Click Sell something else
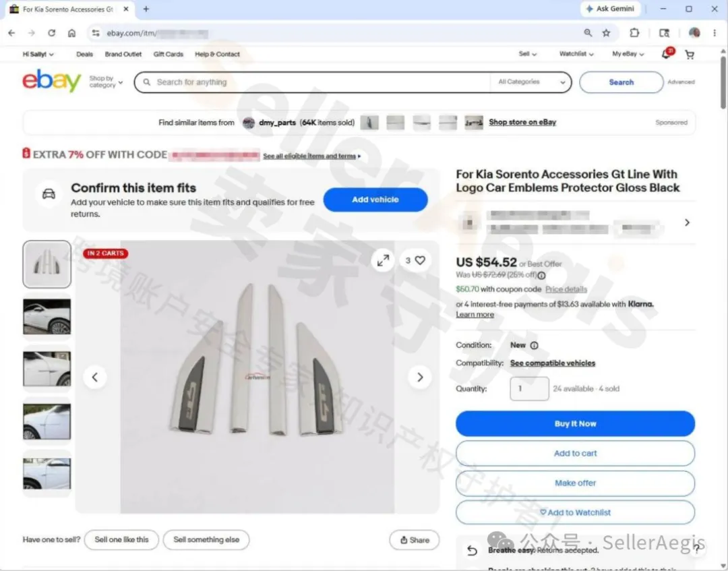The height and width of the screenshot is (571, 728). (x=206, y=539)
